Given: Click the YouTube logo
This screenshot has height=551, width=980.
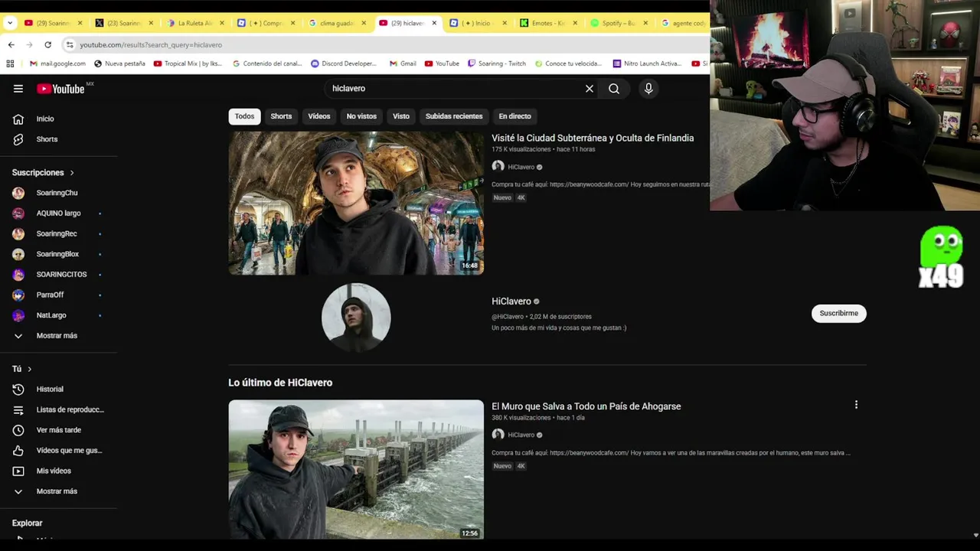Looking at the screenshot, I should click(x=60, y=89).
